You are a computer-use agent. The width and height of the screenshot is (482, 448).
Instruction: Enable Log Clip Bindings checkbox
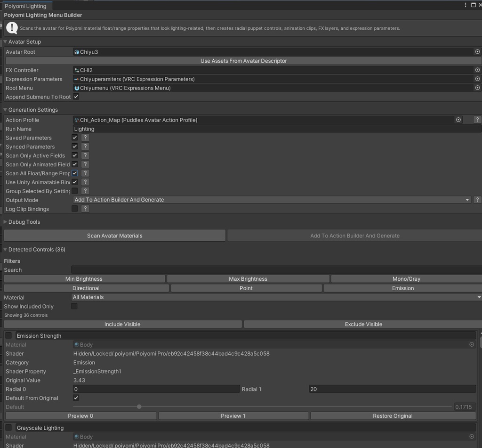pyautogui.click(x=75, y=209)
